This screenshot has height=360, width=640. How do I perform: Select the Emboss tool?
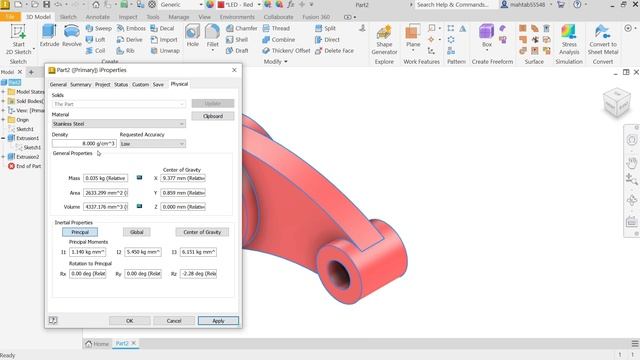[x=131, y=28]
